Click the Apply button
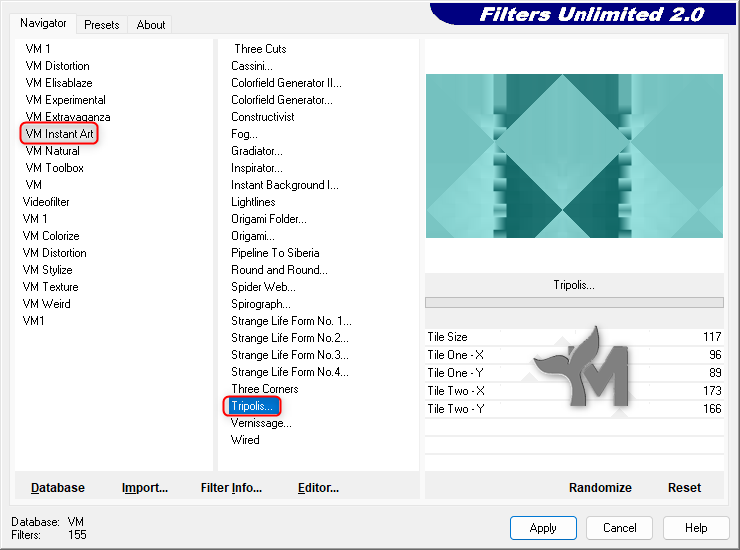Image resolution: width=740 pixels, height=550 pixels. (543, 528)
